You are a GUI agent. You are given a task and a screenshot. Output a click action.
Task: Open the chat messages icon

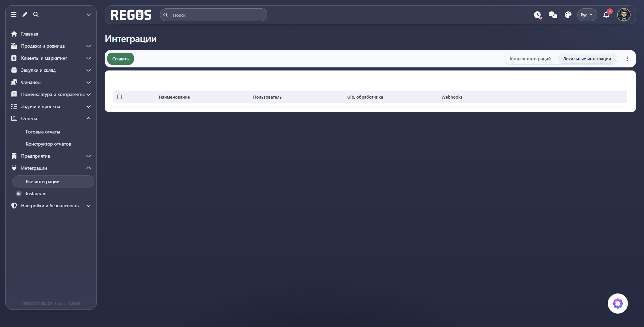pyautogui.click(x=553, y=15)
